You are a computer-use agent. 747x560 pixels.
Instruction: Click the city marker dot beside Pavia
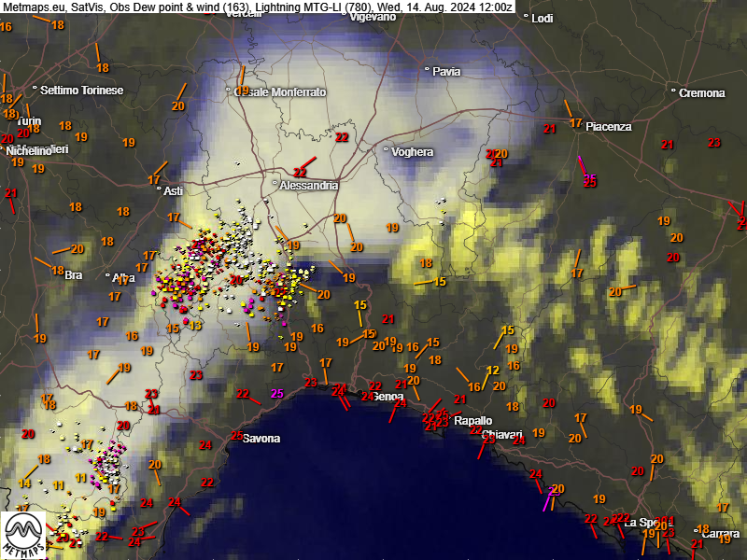coord(427,70)
